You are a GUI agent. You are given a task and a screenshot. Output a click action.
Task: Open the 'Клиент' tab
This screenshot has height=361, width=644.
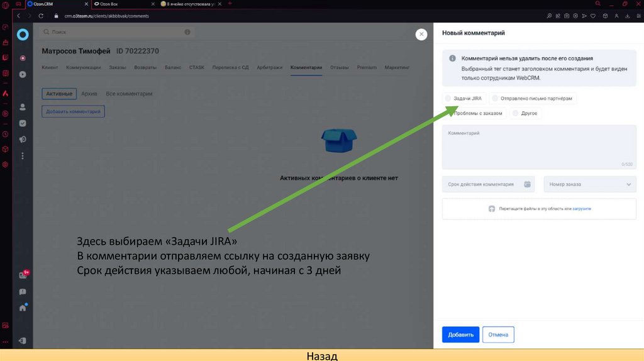[50, 67]
